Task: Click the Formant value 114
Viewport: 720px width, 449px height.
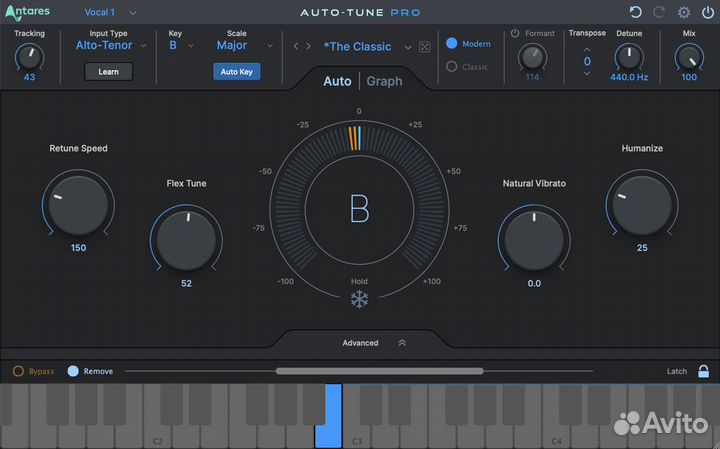Action: [533, 77]
